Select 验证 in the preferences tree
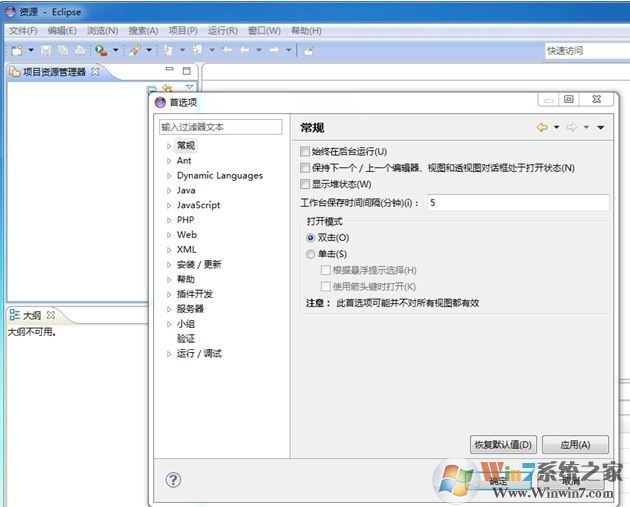630x507 pixels. click(186, 339)
